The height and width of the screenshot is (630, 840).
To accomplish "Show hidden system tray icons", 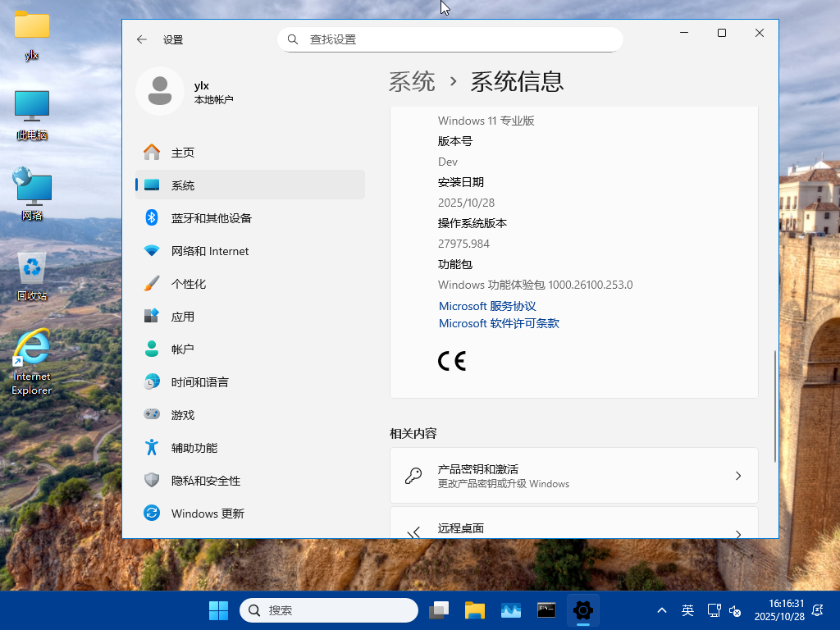I will [662, 610].
